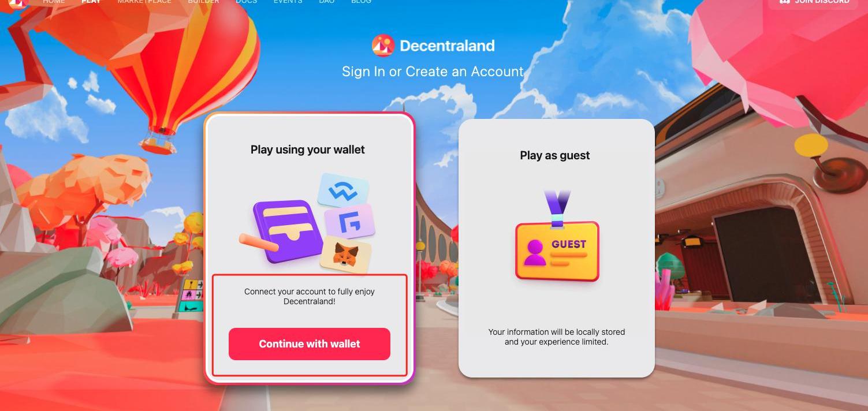868x411 pixels.
Task: Choose the Play as guest card
Action: [557, 248]
